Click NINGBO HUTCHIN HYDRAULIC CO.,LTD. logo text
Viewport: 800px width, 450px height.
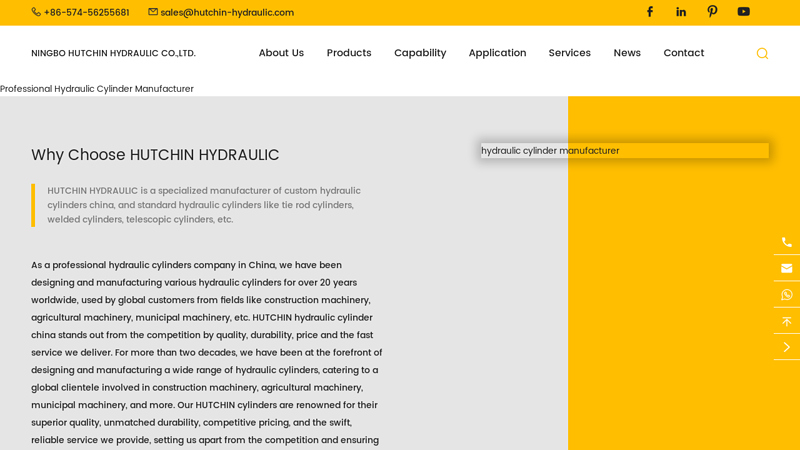click(113, 53)
